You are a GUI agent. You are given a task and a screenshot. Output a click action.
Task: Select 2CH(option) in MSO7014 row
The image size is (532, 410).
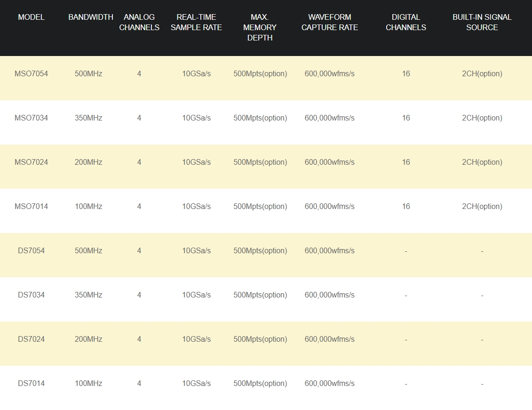pyautogui.click(x=482, y=206)
